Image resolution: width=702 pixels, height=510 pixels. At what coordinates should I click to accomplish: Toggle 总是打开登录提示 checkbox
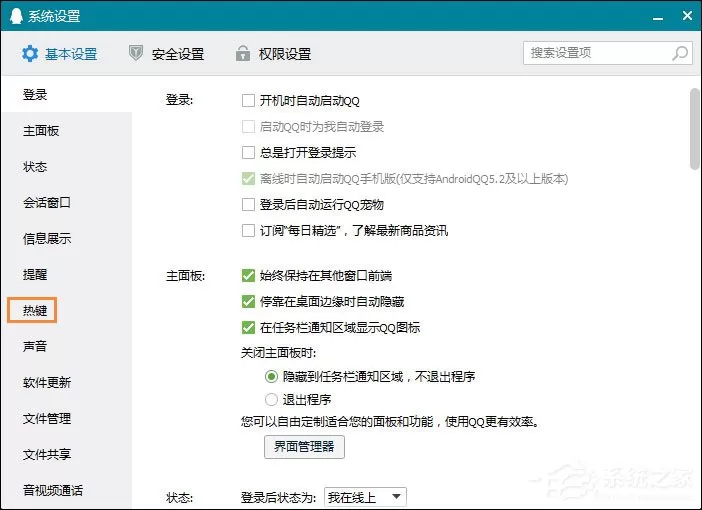click(x=248, y=153)
